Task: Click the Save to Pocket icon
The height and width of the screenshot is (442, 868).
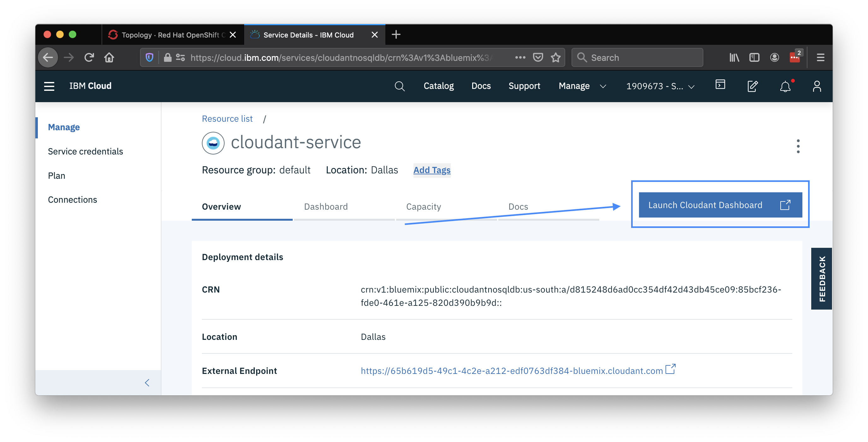Action: point(538,58)
